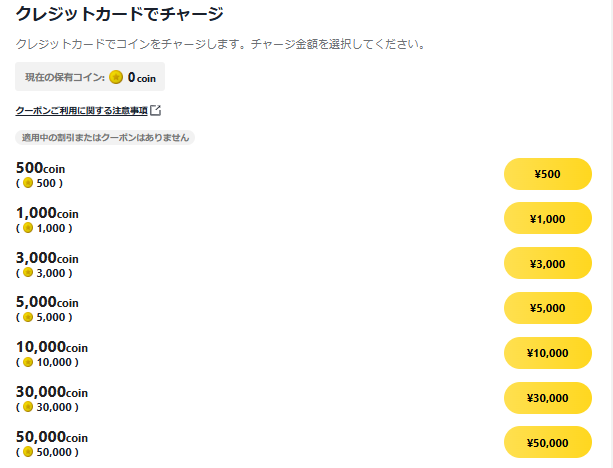
Task: Select the ¥1,000 charge button
Action: coord(548,218)
